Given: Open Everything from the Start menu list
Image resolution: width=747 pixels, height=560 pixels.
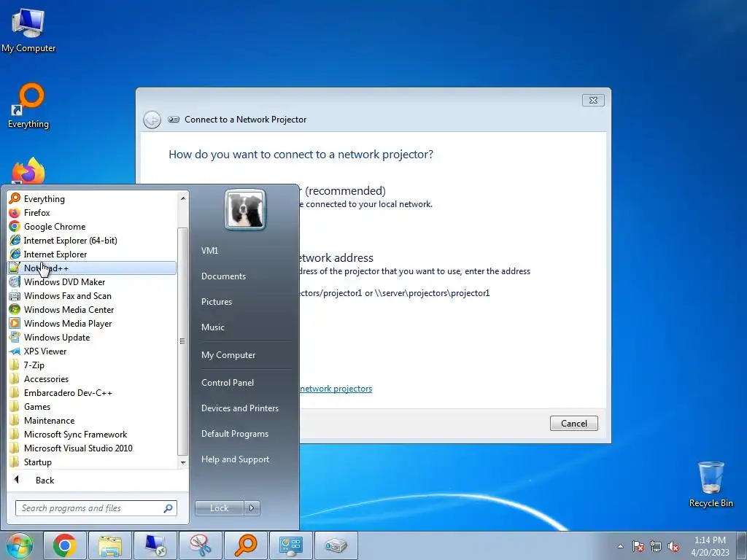Looking at the screenshot, I should tap(92, 198).
